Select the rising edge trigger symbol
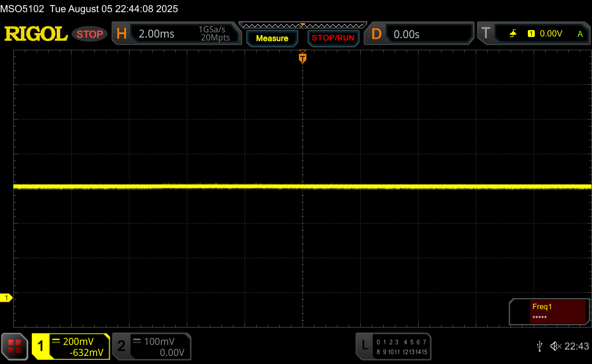Image resolution: width=592 pixels, height=364 pixels. pos(513,34)
